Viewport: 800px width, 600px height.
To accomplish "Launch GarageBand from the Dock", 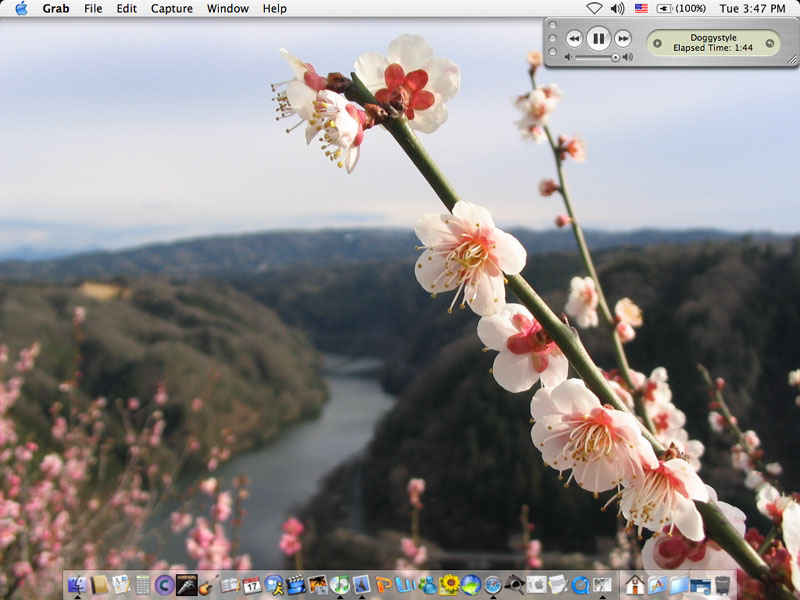I will coord(208,584).
